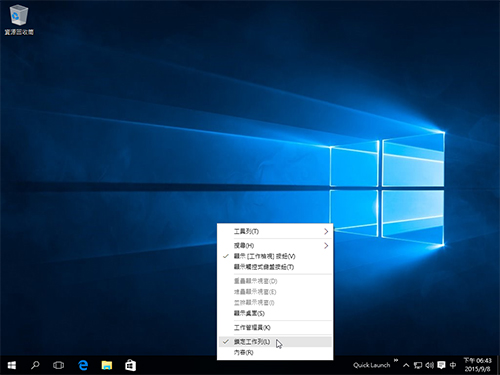
Task: Open the 工具列(T) submenu
Action: click(x=275, y=231)
